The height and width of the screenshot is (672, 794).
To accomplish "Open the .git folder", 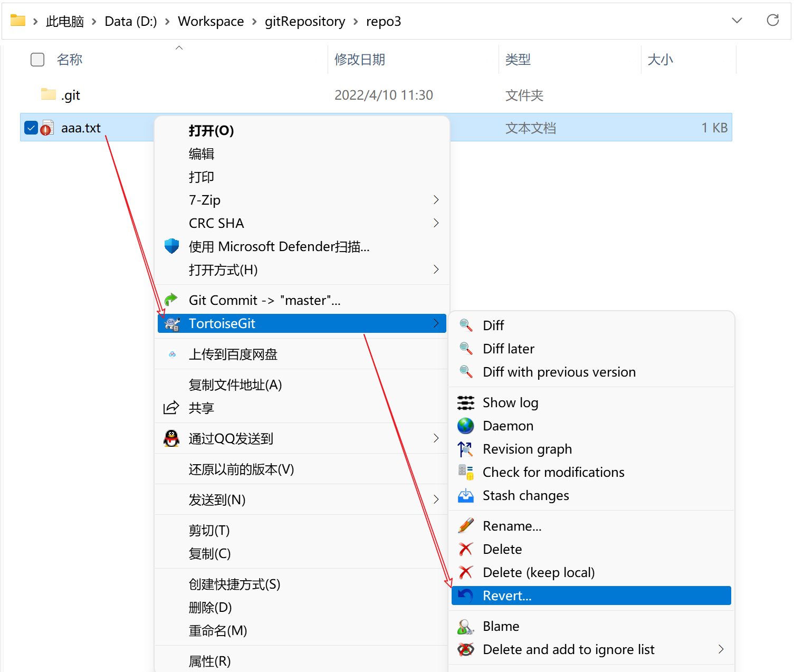I will click(71, 95).
